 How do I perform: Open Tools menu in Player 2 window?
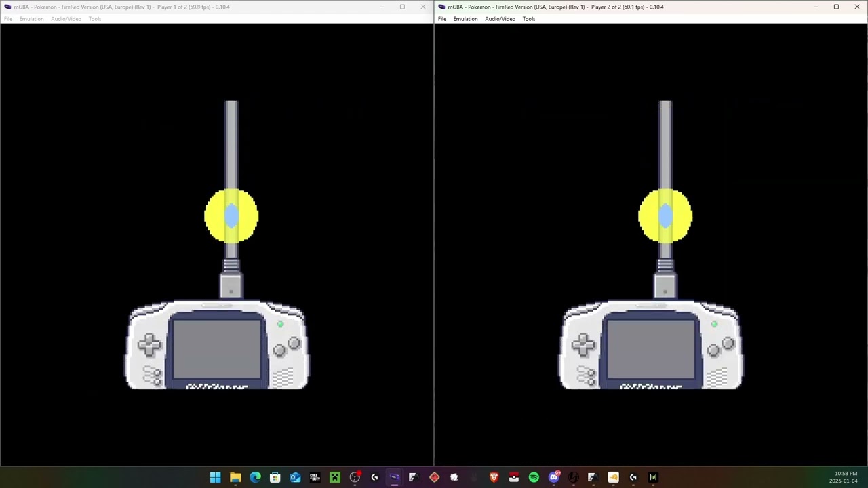pyautogui.click(x=529, y=19)
